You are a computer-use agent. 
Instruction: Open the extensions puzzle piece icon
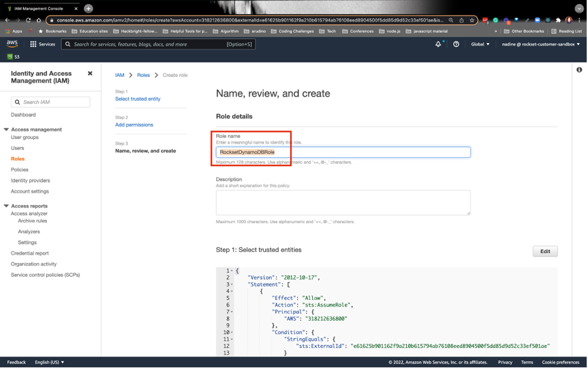pyautogui.click(x=559, y=20)
